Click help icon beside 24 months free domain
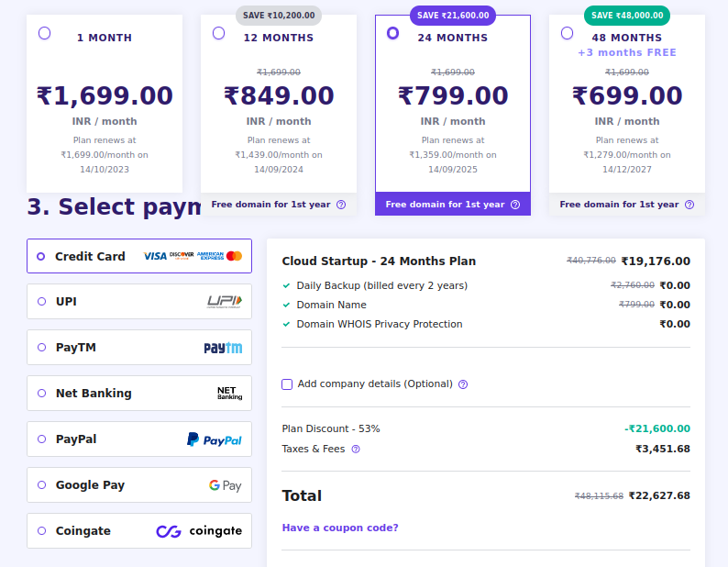 (515, 205)
